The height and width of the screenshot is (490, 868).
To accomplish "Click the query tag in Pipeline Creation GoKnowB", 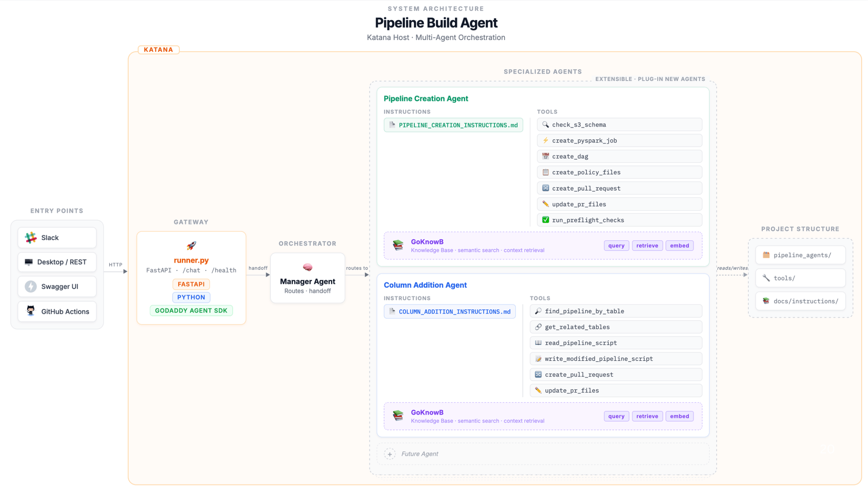I will tap(616, 245).
